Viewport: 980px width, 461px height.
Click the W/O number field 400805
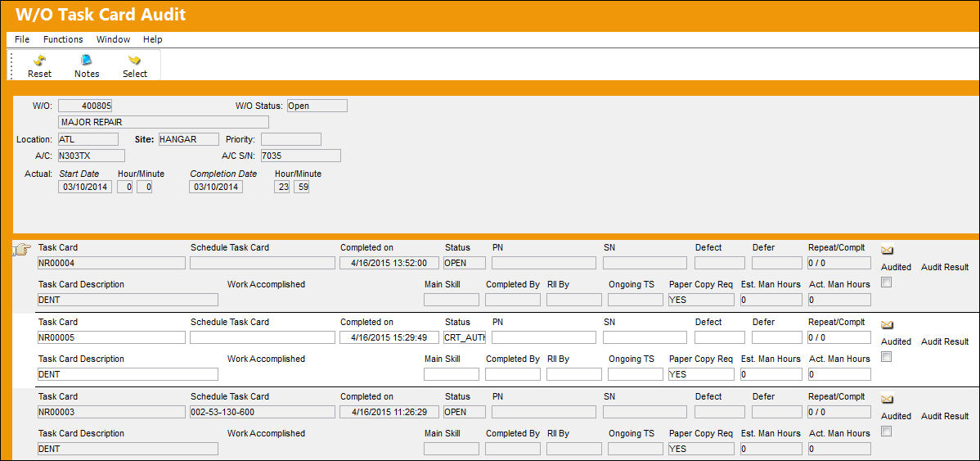85,106
